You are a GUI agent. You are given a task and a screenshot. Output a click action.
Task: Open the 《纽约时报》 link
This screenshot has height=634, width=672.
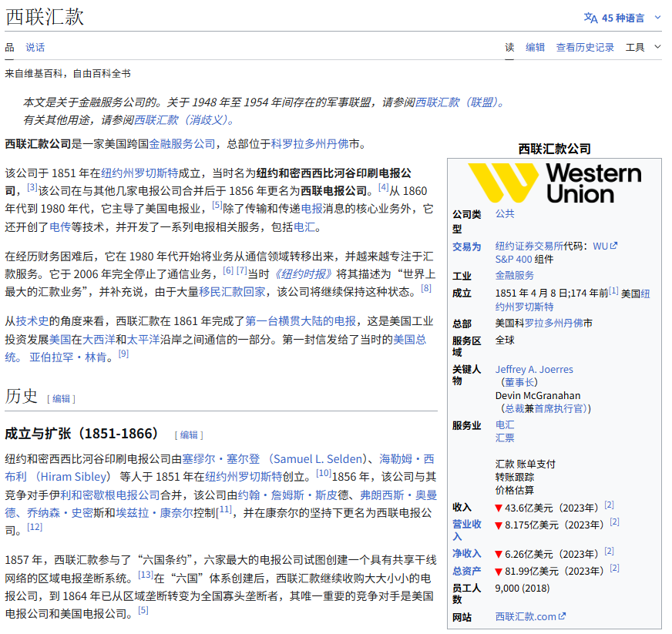pos(303,274)
